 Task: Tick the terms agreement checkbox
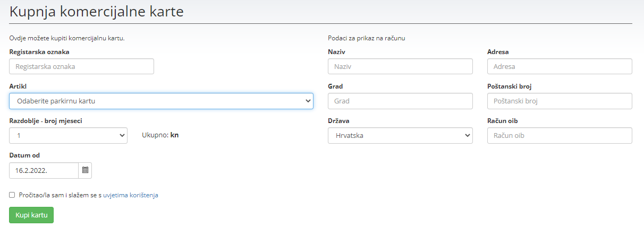[12, 195]
